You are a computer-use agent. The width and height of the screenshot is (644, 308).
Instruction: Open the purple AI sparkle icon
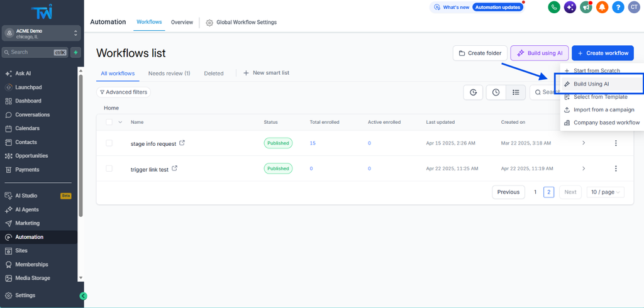pos(570,7)
